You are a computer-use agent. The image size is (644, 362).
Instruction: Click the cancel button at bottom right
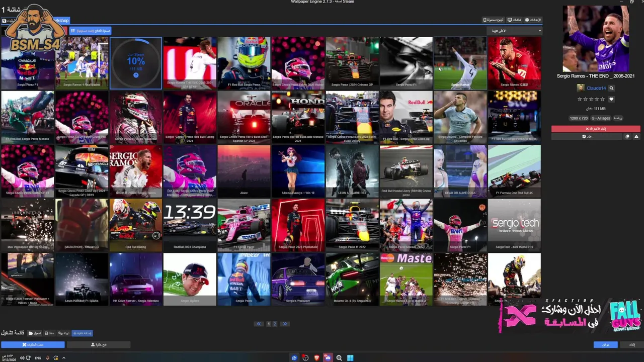pos(632,344)
